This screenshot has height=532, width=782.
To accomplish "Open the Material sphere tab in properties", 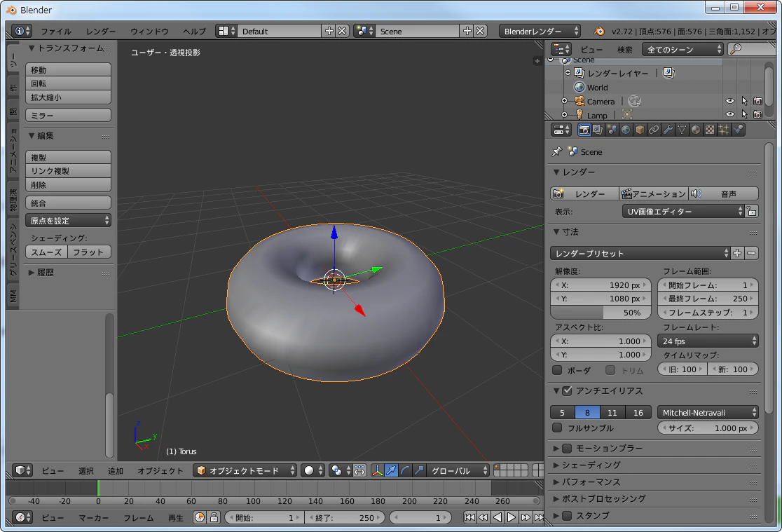I will pos(696,130).
